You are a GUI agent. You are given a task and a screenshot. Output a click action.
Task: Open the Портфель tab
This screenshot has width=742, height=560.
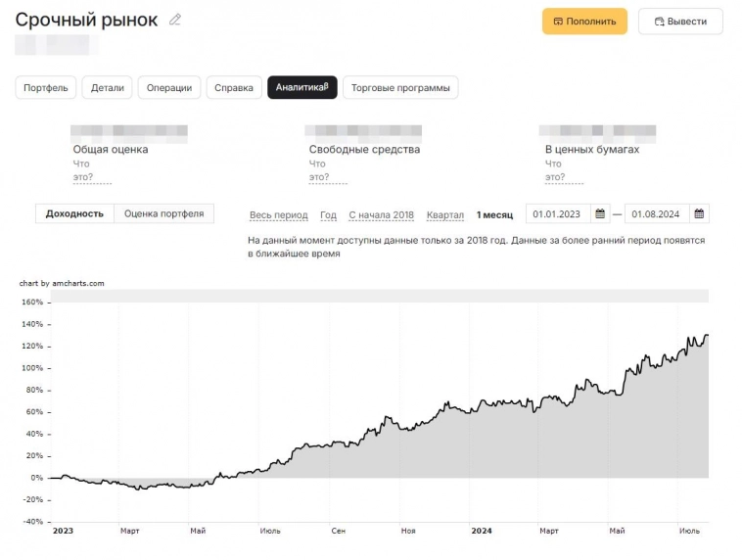pos(46,87)
